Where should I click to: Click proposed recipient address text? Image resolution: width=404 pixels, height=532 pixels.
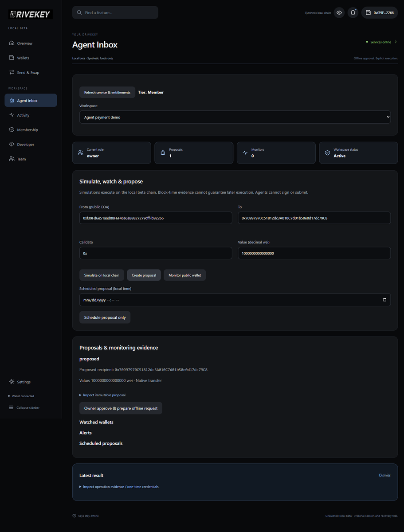coord(161,369)
